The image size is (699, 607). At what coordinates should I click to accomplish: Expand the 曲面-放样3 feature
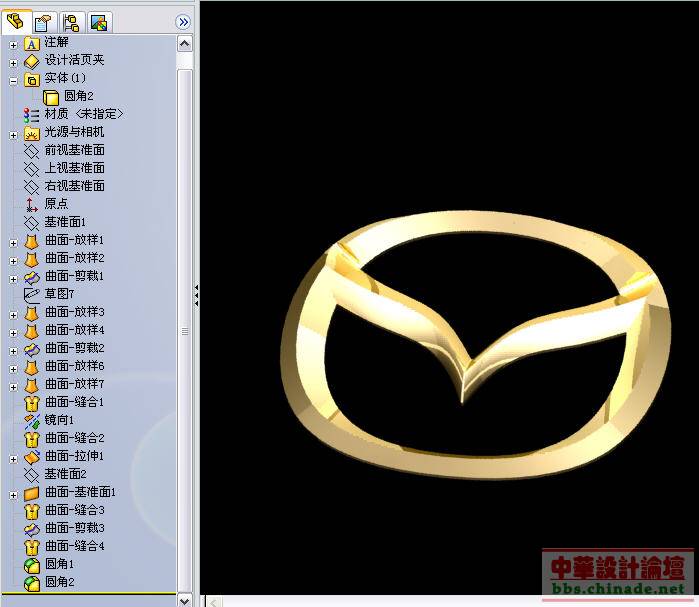[13, 315]
